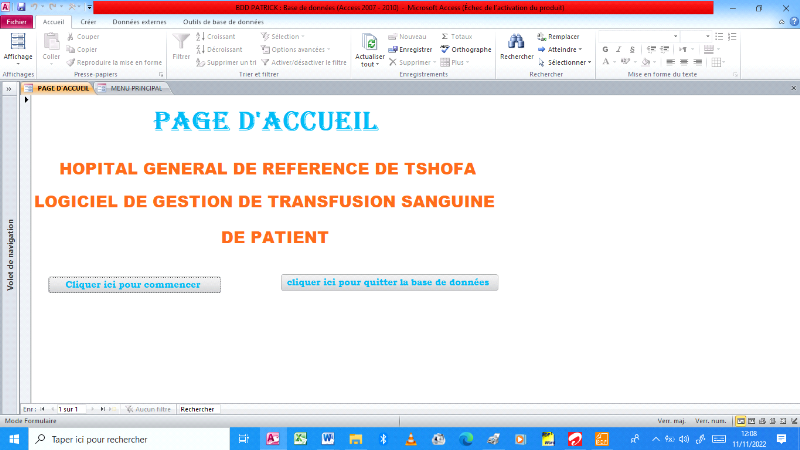Click the Totaux sigma icon
The image size is (800, 450).
tap(445, 36)
